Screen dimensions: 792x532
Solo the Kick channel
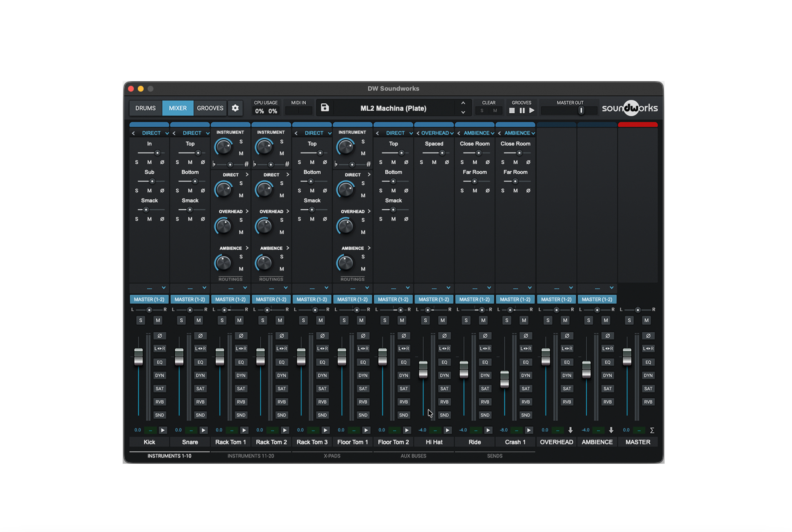(141, 320)
